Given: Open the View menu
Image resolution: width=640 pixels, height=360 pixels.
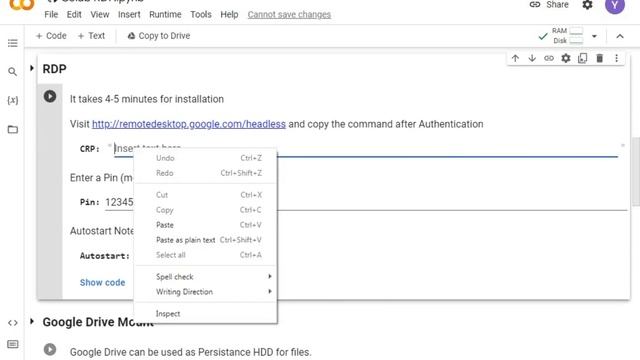Looking at the screenshot, I should pos(100,15).
